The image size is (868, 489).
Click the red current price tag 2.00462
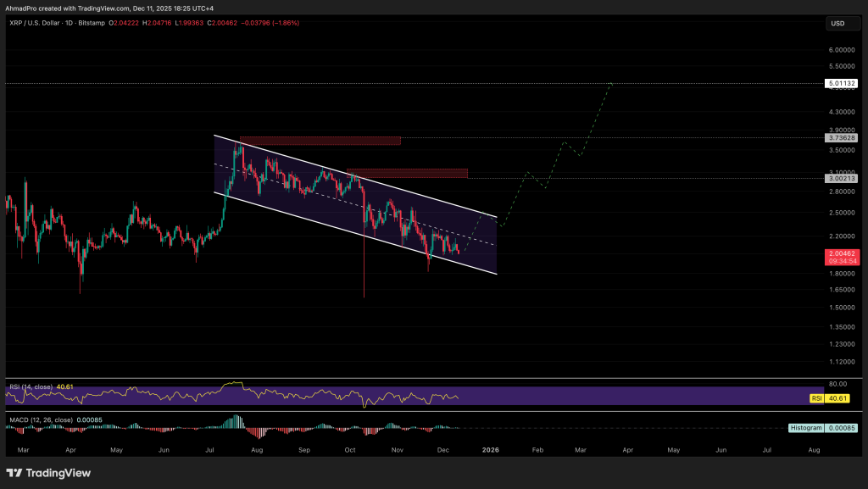click(x=843, y=253)
